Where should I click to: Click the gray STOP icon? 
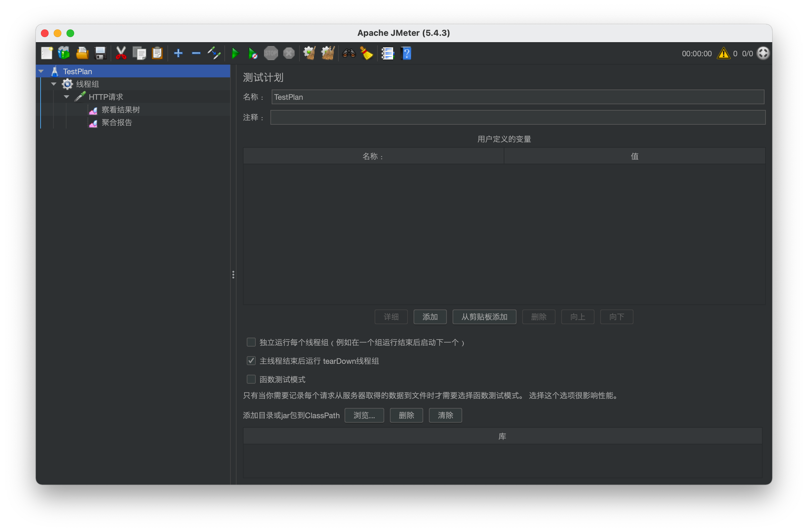[x=271, y=53]
